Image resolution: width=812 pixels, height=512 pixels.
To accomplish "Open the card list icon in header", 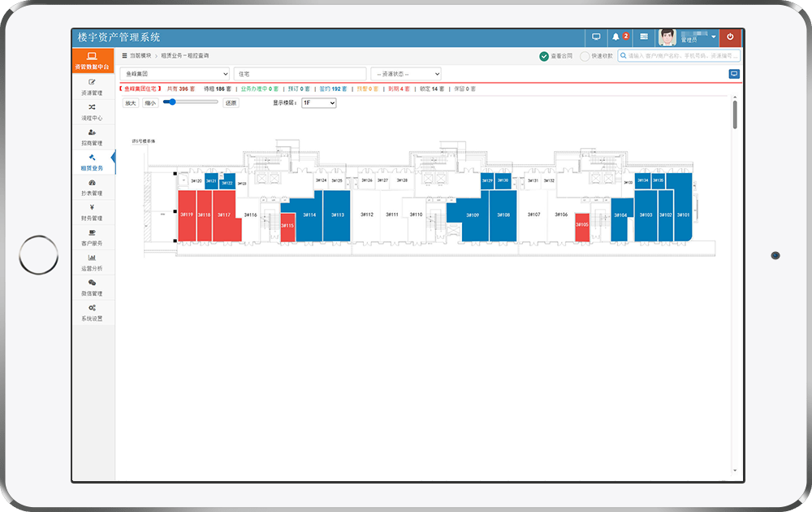I will point(644,37).
